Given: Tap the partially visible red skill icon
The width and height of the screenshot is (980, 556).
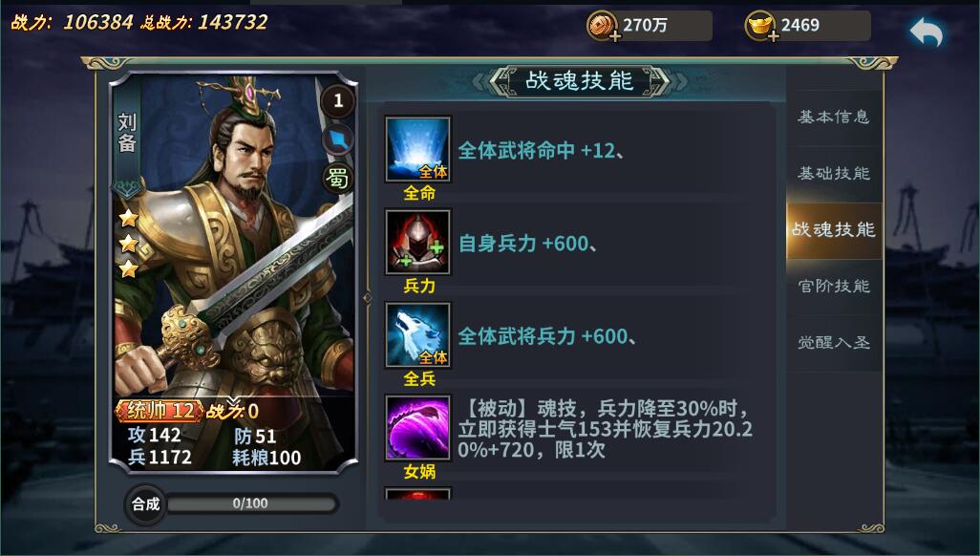Looking at the screenshot, I should [418, 494].
